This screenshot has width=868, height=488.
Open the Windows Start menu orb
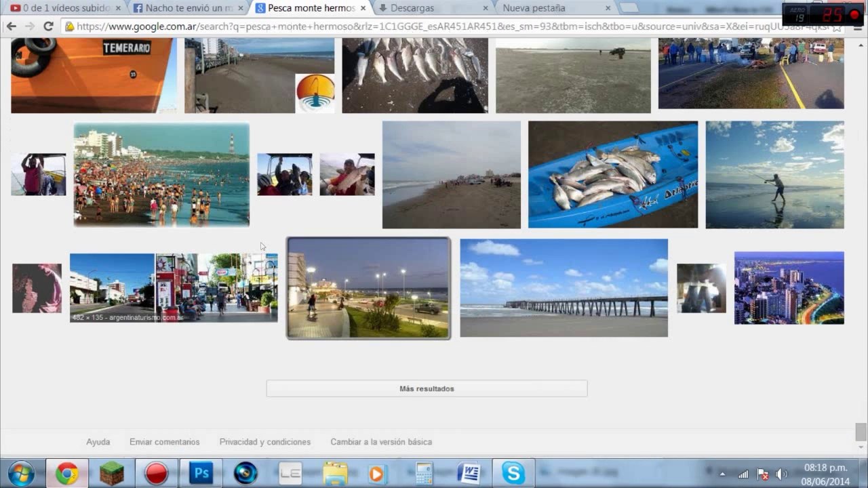point(22,473)
